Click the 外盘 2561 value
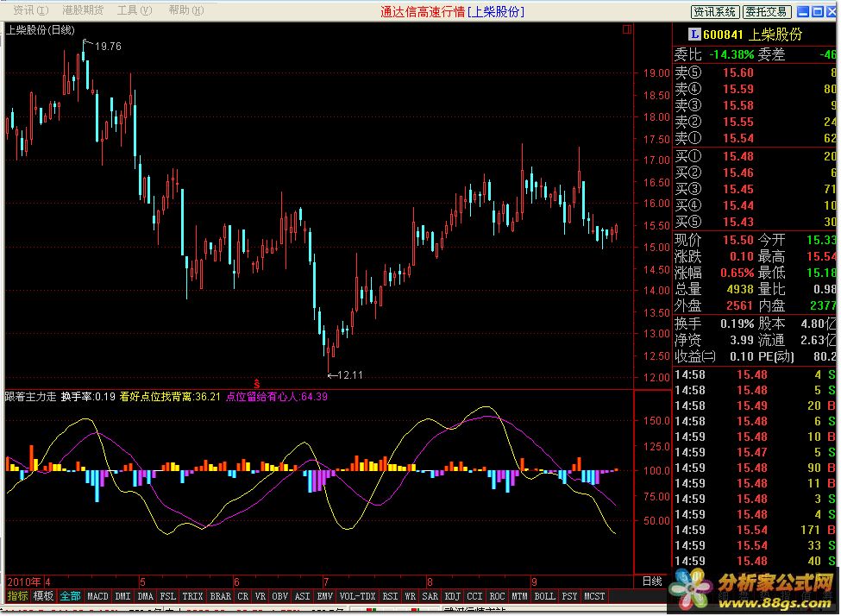Image resolution: width=841 pixels, height=616 pixels. click(x=740, y=305)
